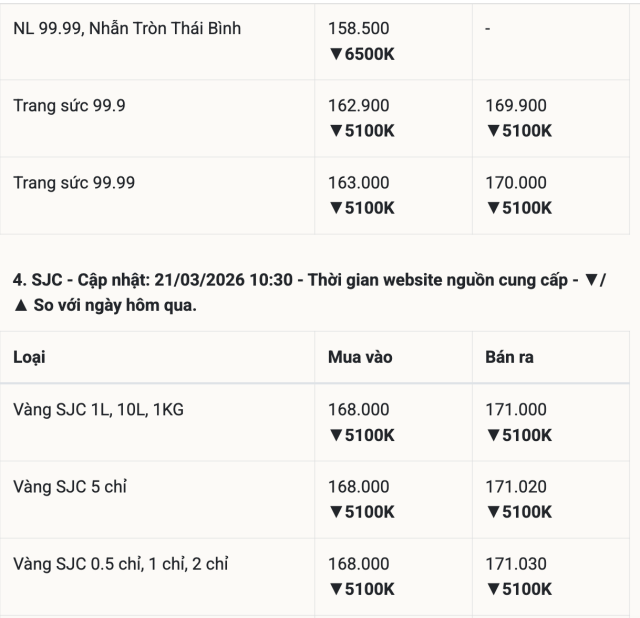The image size is (640, 618).
Task: Click the "Loại" column header
Action: point(29,357)
